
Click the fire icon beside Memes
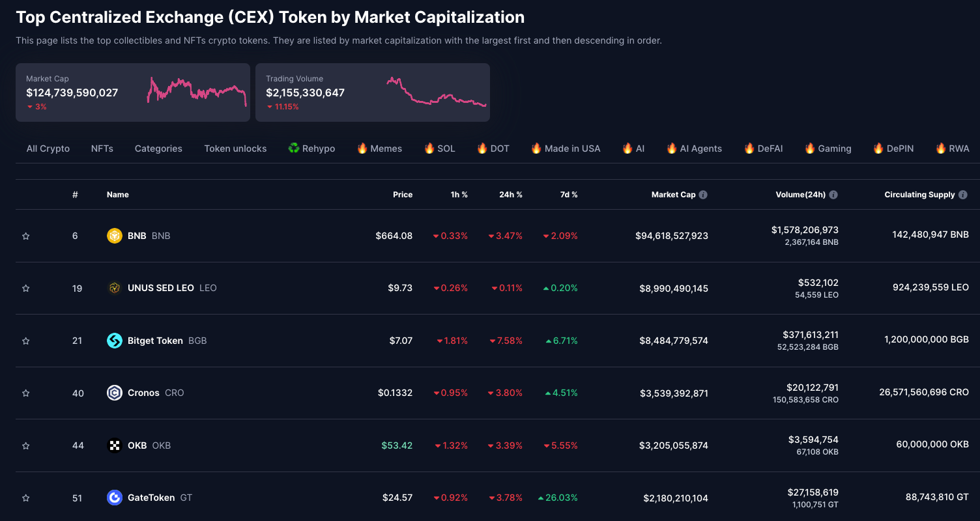(362, 148)
